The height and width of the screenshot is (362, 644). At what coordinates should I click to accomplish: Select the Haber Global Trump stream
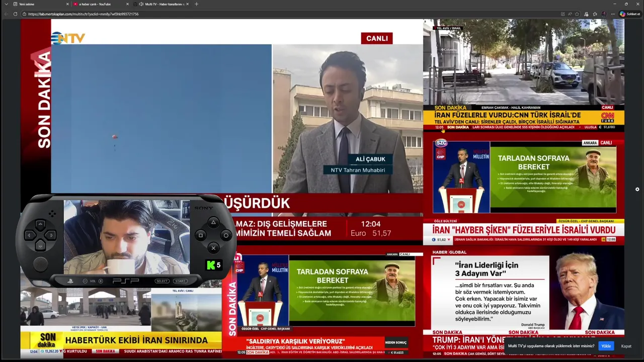[x=524, y=302]
